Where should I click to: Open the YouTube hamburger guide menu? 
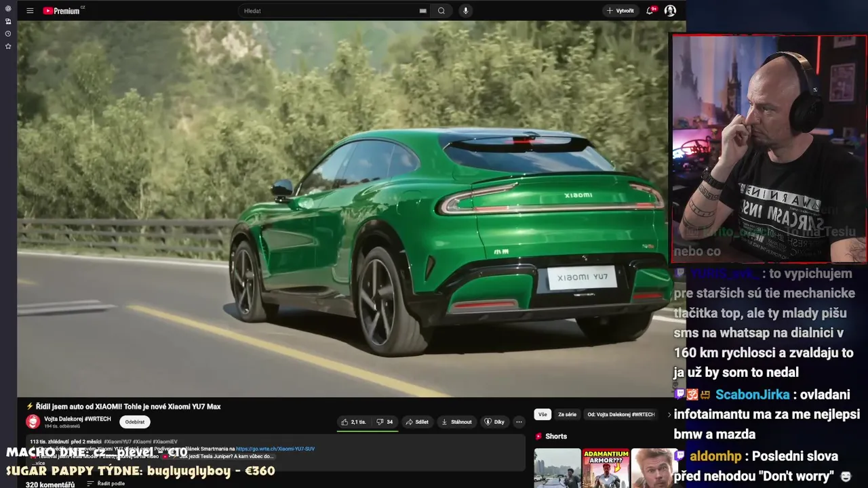click(30, 11)
